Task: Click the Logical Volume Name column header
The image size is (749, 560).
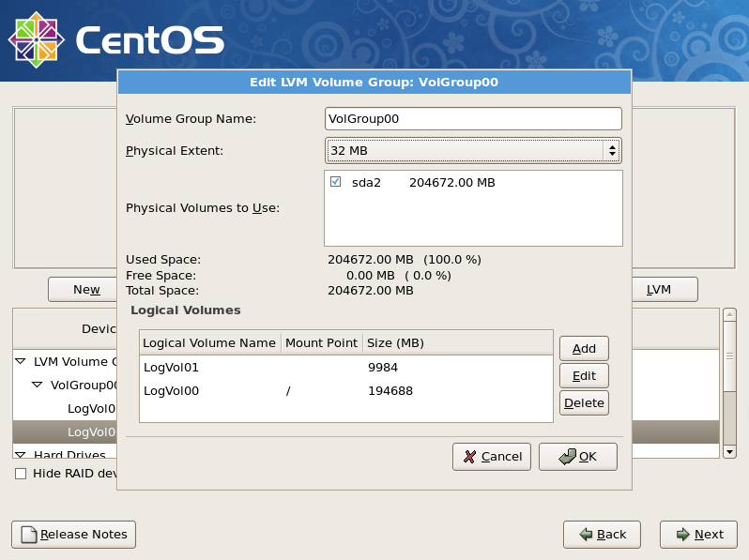Action: coord(209,342)
